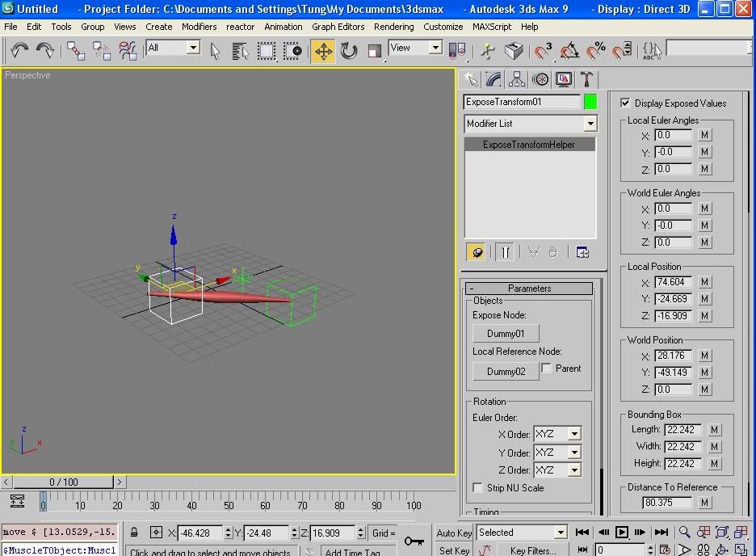Switch to the Select and Rotate tool
Viewport: 756px width, 556px height.
[349, 50]
